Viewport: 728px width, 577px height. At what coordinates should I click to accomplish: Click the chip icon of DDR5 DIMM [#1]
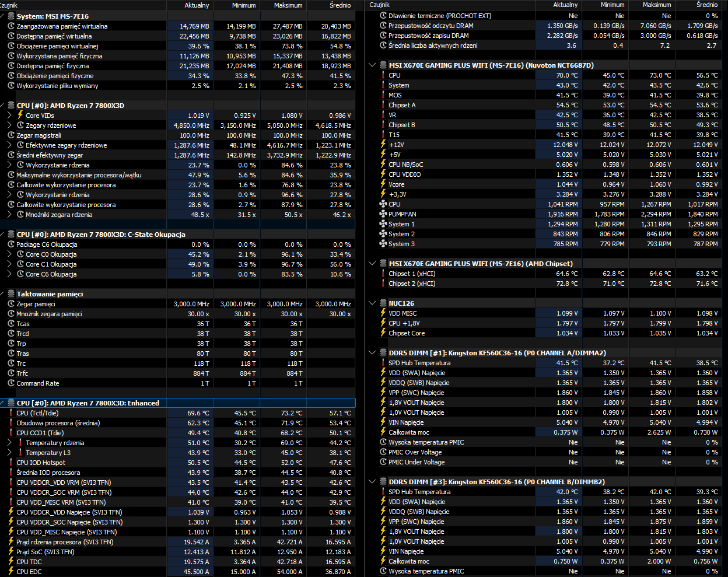click(x=383, y=353)
